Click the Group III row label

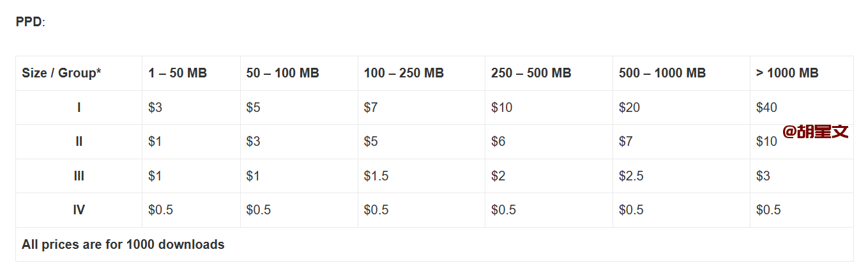coord(79,176)
